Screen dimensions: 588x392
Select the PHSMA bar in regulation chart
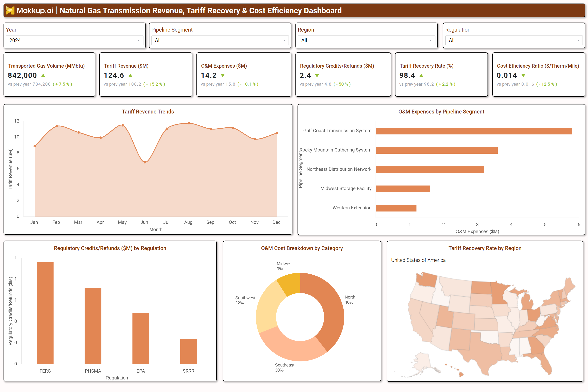(x=93, y=326)
